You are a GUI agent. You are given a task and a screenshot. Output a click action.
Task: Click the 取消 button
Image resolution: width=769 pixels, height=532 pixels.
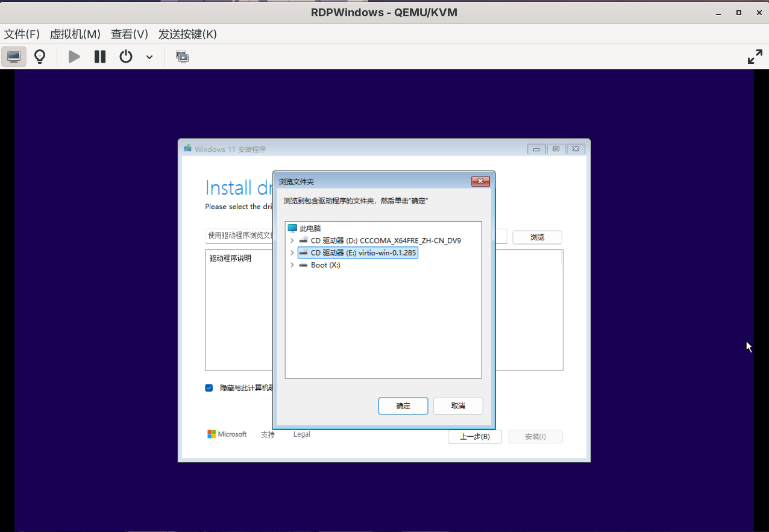coord(458,406)
